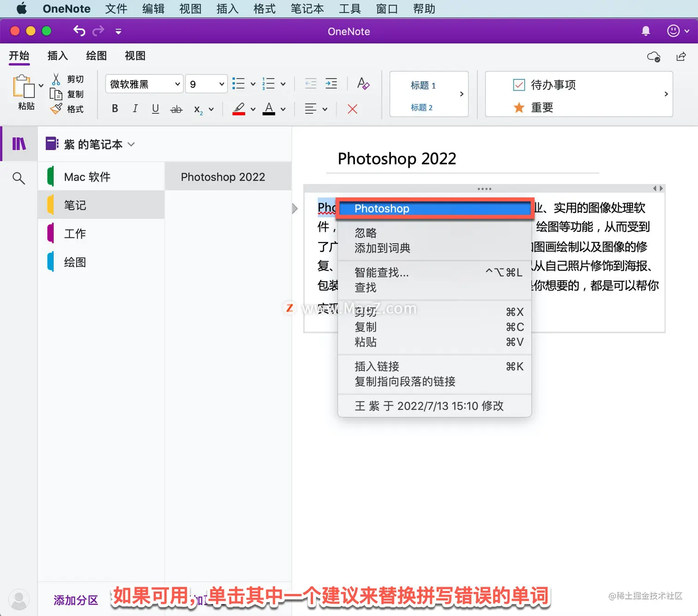698x616 pixels.
Task: Click the paragraph alignment icon
Action: 311,109
